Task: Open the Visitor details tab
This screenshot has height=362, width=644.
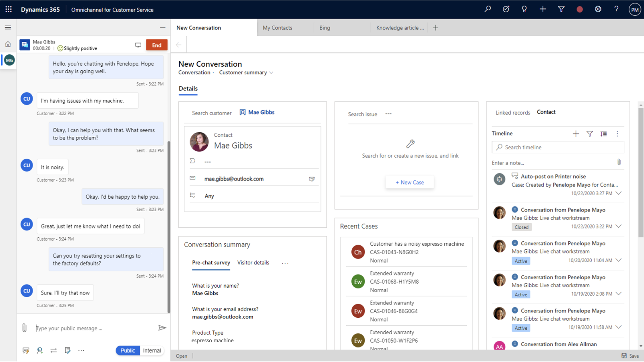Action: point(253,263)
